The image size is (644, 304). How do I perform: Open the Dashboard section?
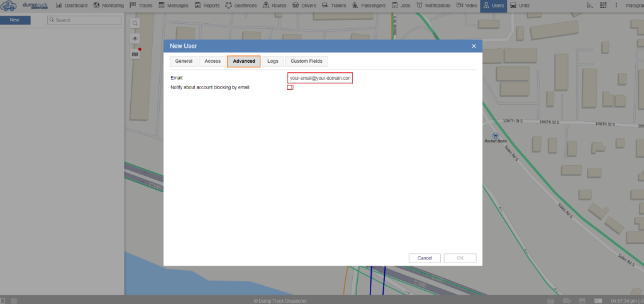[x=72, y=5]
